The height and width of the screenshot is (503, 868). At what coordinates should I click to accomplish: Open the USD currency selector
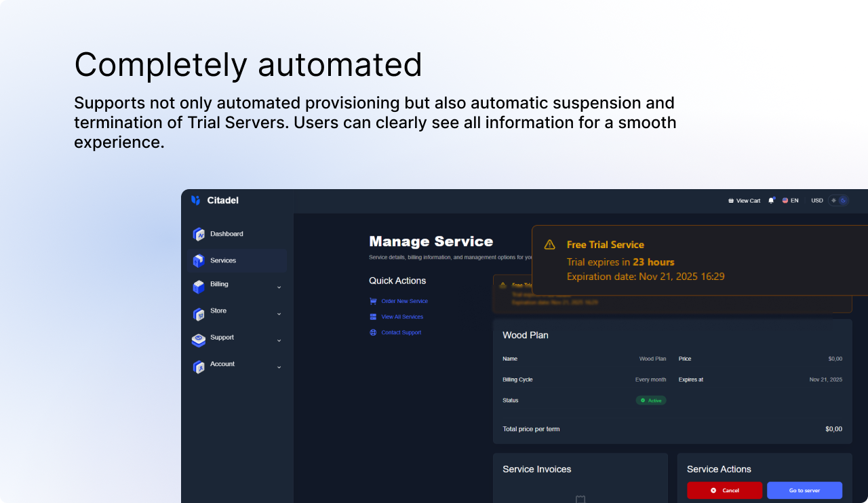coord(817,201)
